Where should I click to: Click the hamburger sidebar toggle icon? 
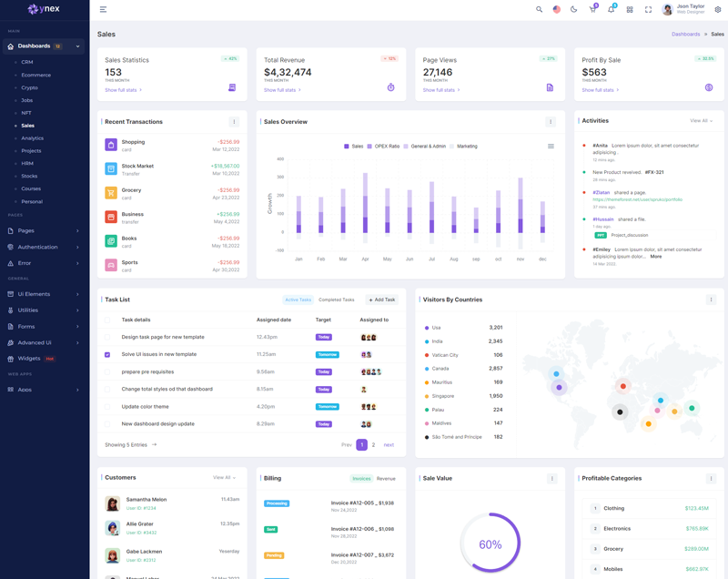point(103,9)
